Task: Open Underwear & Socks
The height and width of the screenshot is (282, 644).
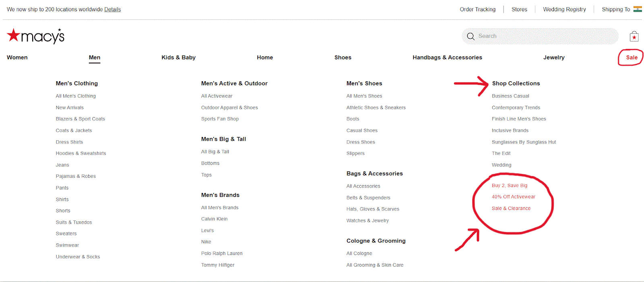Action: coord(78,257)
